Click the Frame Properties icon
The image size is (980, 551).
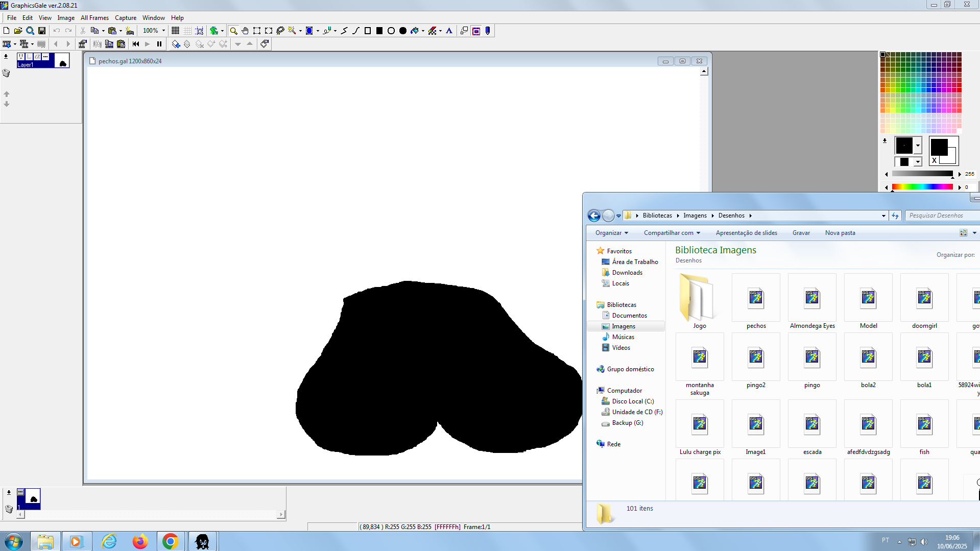click(82, 44)
